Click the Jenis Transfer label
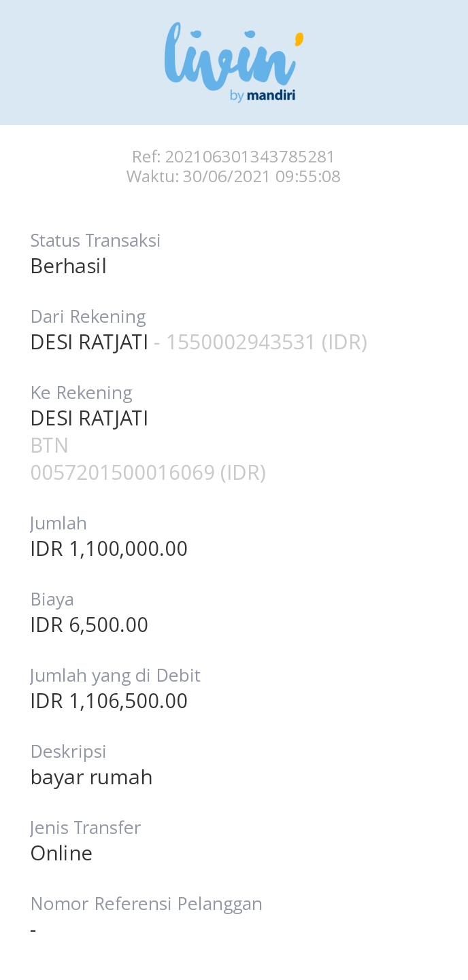The width and height of the screenshot is (468, 980). pyautogui.click(x=86, y=828)
